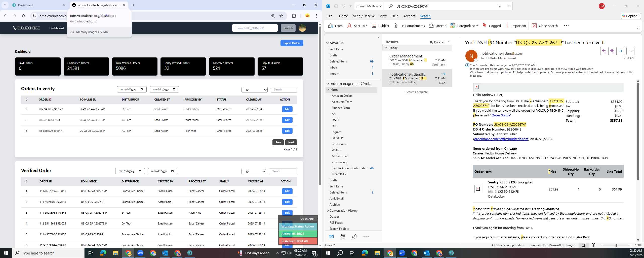Open By Date sort dropdown

click(x=437, y=42)
